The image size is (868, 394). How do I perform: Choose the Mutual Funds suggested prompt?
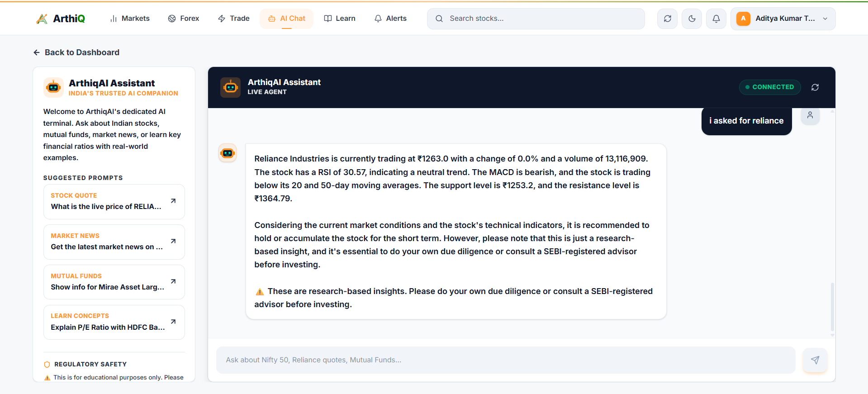(114, 282)
